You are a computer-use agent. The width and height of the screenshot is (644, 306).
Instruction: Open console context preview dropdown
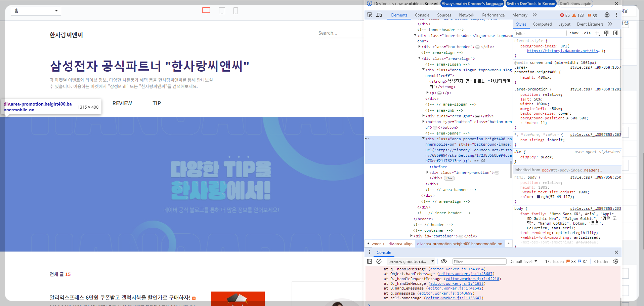pyautogui.click(x=411, y=261)
